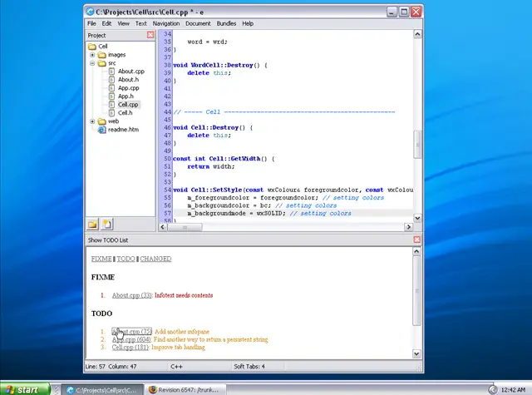
Task: Expand the images folder
Action: (92, 55)
